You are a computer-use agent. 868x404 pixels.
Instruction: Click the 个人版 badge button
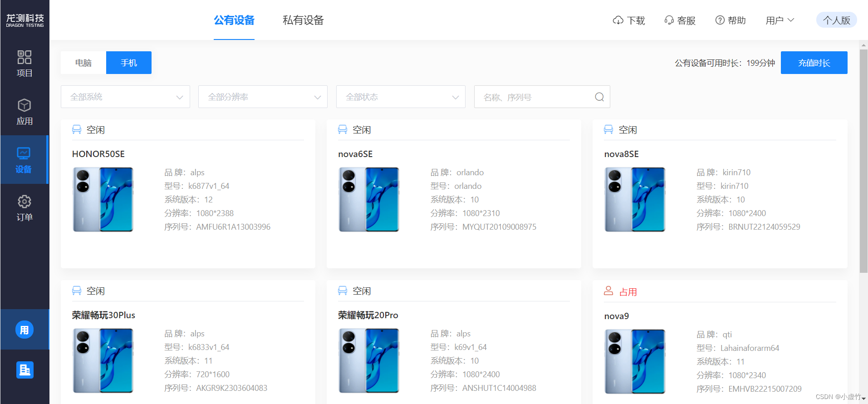tap(836, 20)
